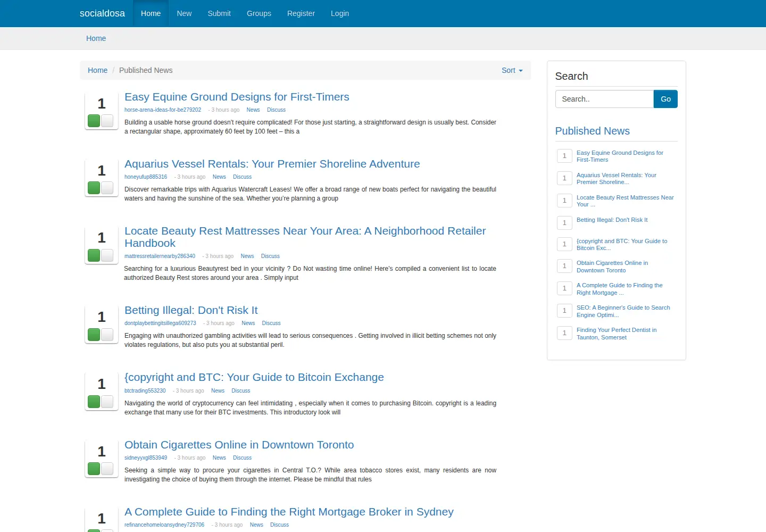Open the Register page
This screenshot has height=532, width=766.
coord(301,13)
